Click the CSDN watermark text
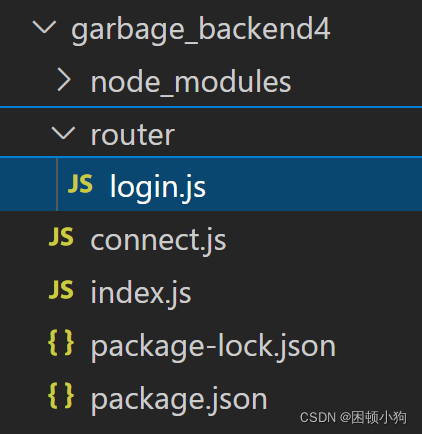Viewport: 422px width, 434px height. tap(353, 418)
